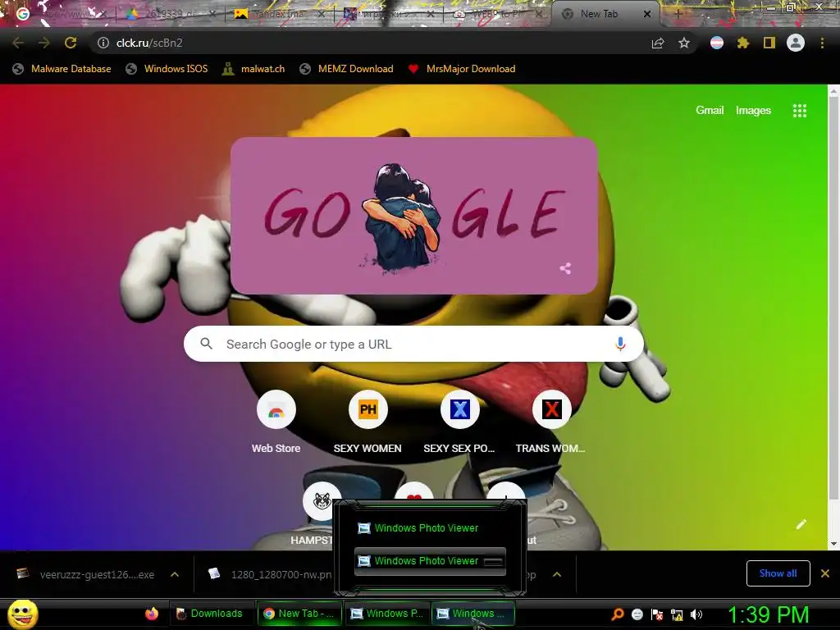The height and width of the screenshot is (630, 840).
Task: Switch to Windows P... taskbar button
Action: (x=387, y=614)
